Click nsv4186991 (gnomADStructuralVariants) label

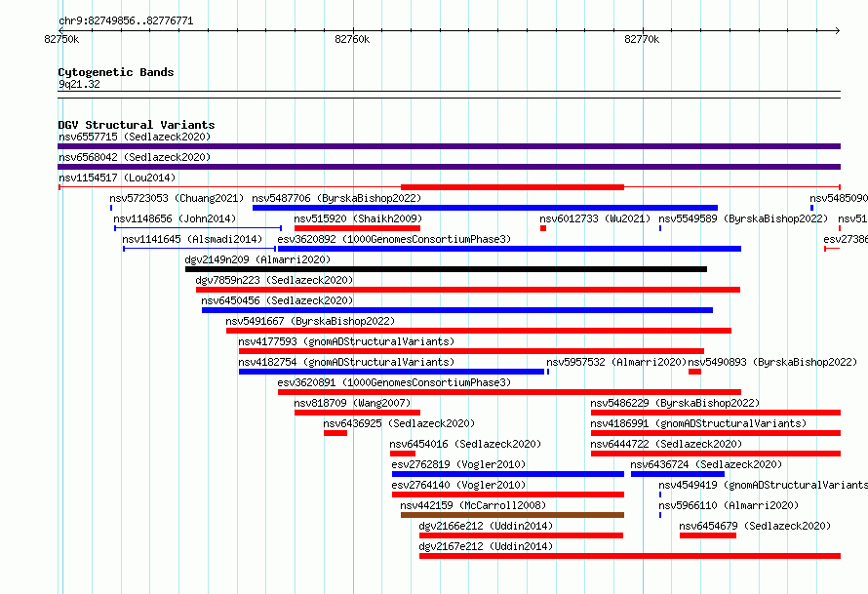(x=698, y=423)
